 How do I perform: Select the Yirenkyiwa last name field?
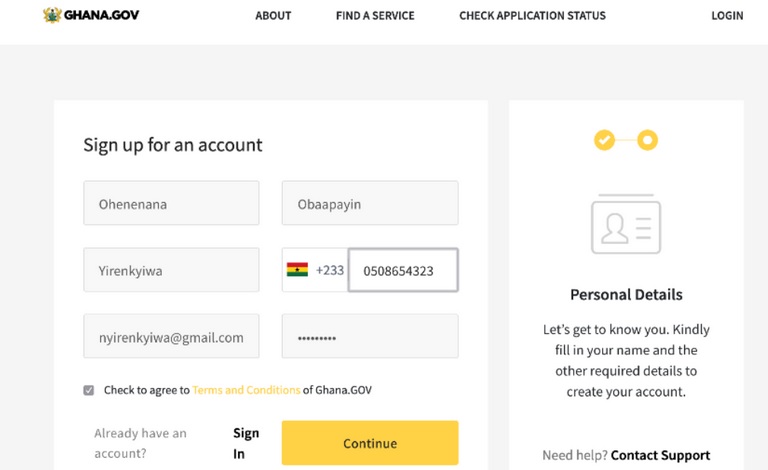pos(171,270)
